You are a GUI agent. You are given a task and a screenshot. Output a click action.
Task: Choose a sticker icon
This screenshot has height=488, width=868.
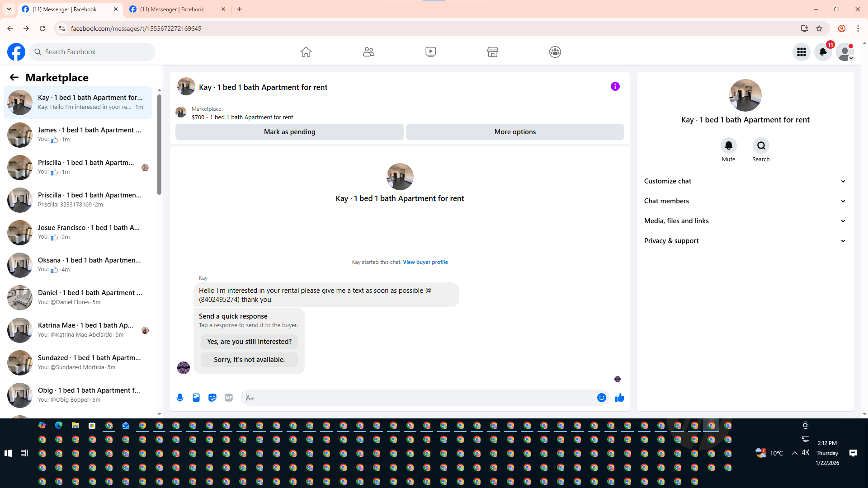[212, 398]
